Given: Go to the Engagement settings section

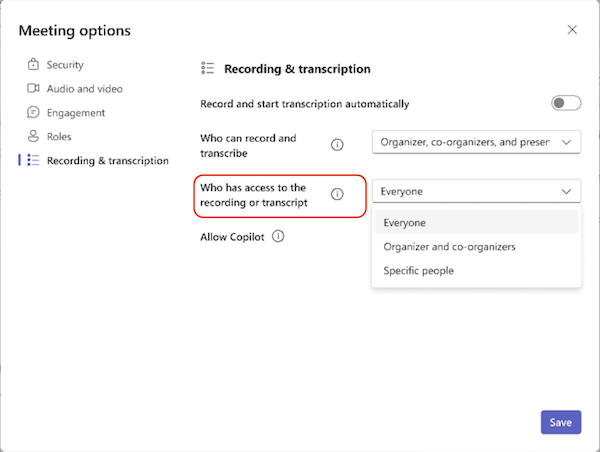Looking at the screenshot, I should click(76, 113).
